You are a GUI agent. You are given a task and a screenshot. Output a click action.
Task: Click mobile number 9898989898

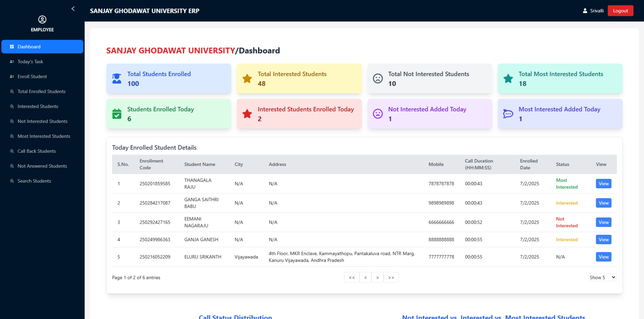pyautogui.click(x=441, y=203)
